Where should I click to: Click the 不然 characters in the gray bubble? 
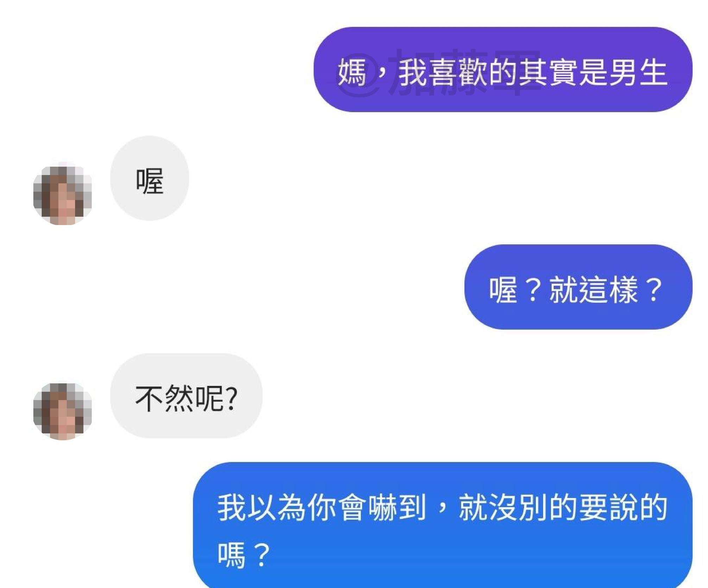[x=165, y=398]
